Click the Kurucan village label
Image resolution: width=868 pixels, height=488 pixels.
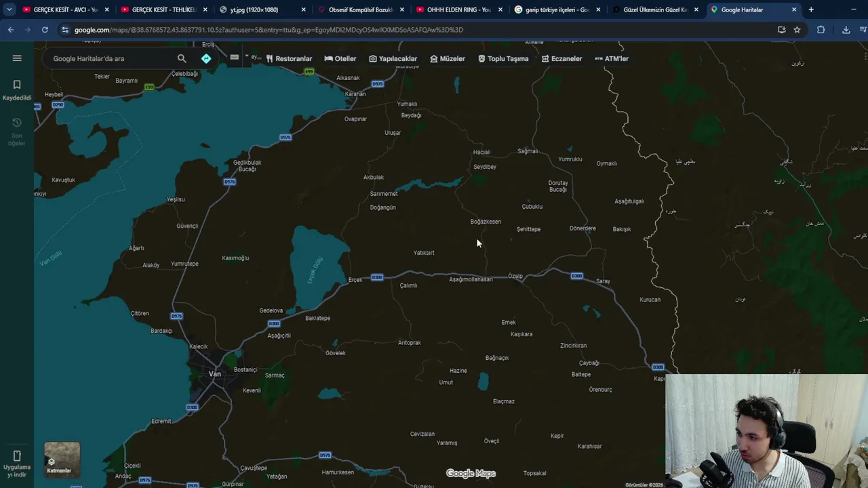[650, 300]
